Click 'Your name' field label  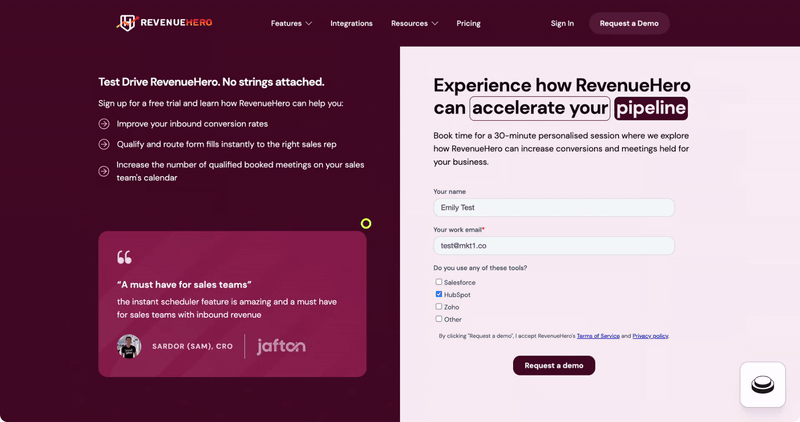(x=449, y=192)
